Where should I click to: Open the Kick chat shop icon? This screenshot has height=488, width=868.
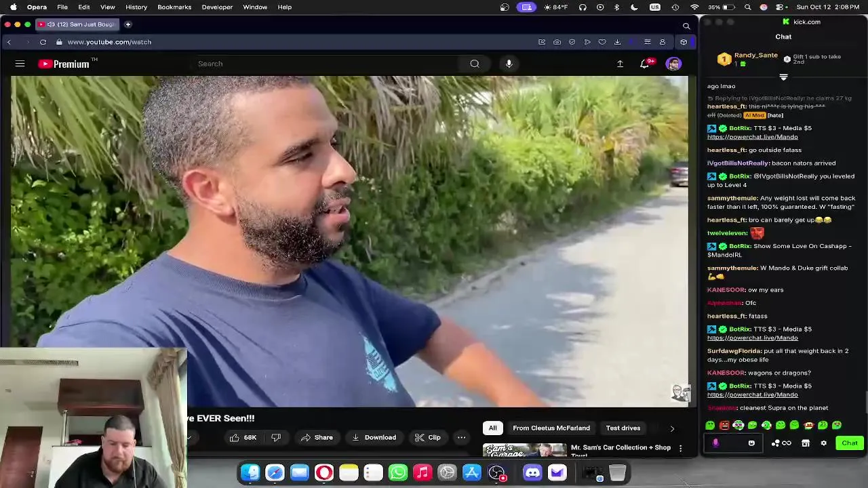click(x=806, y=443)
